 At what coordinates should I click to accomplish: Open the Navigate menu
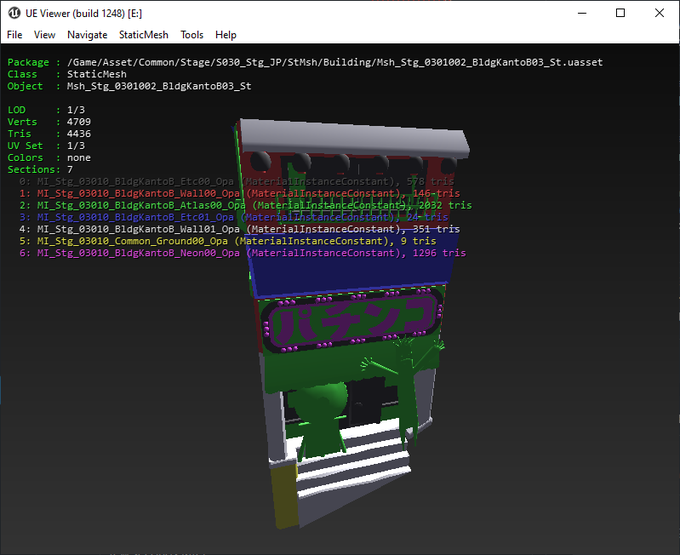87,35
